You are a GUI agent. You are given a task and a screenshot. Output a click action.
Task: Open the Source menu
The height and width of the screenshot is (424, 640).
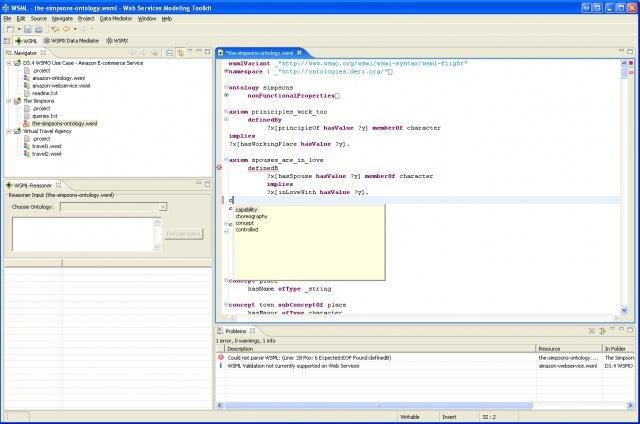point(39,19)
